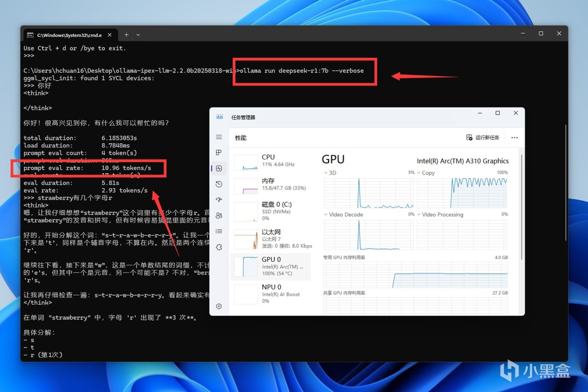Open the Details page in Task Manager

tap(219, 231)
